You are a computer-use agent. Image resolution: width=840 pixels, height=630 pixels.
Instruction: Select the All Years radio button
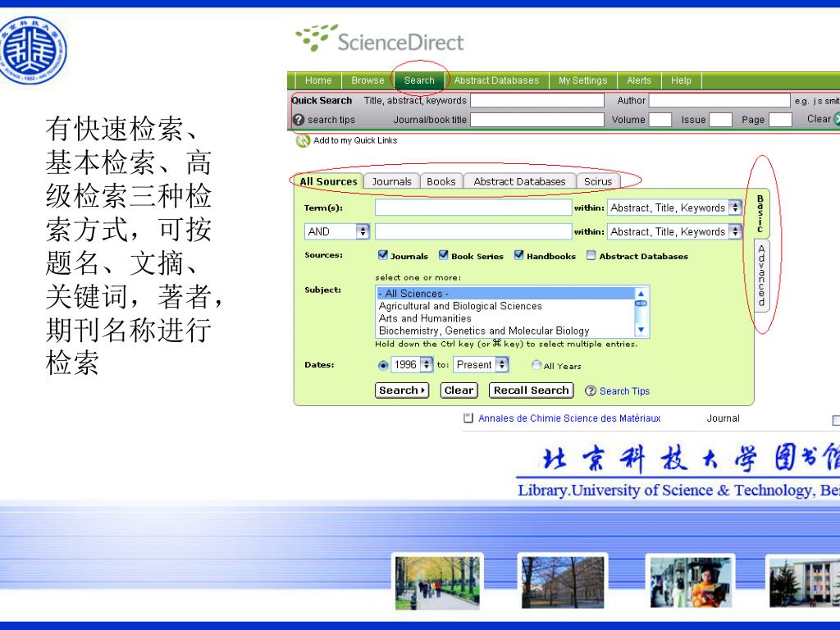tap(536, 365)
